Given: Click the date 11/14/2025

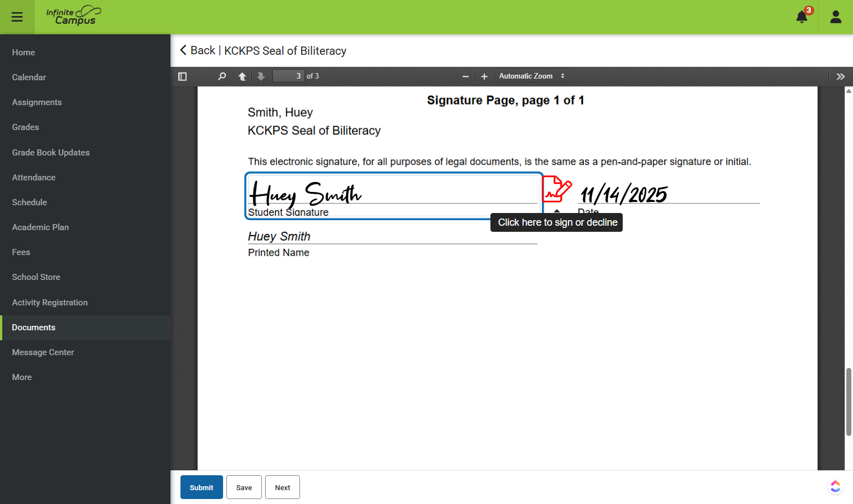Looking at the screenshot, I should (x=623, y=195).
